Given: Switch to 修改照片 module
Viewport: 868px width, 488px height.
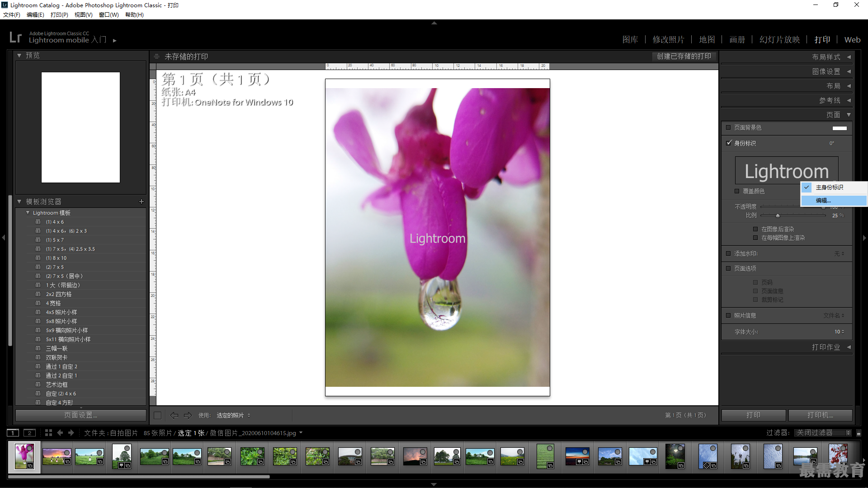Looking at the screenshot, I should click(668, 40).
